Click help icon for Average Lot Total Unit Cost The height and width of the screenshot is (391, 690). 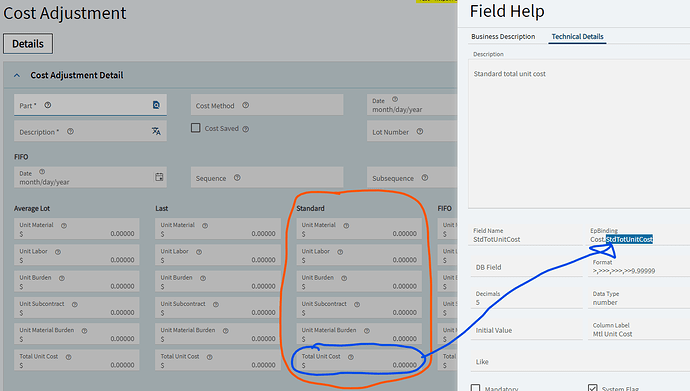(x=69, y=357)
